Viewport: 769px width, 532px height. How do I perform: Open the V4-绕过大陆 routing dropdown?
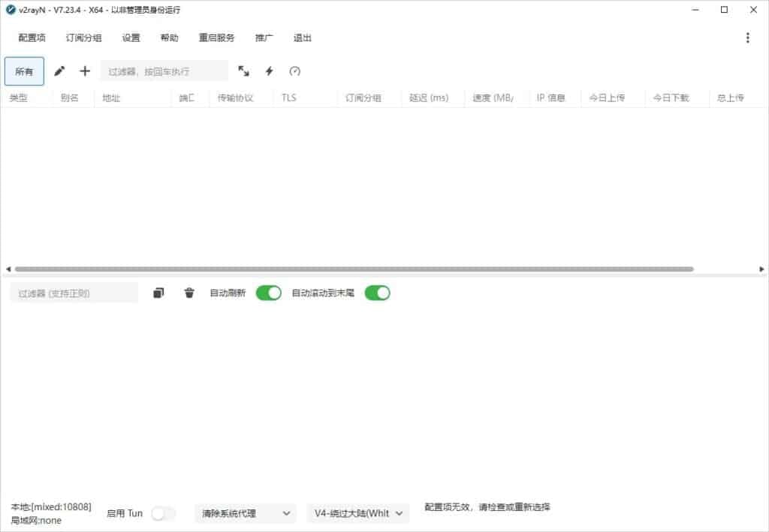tap(358, 513)
